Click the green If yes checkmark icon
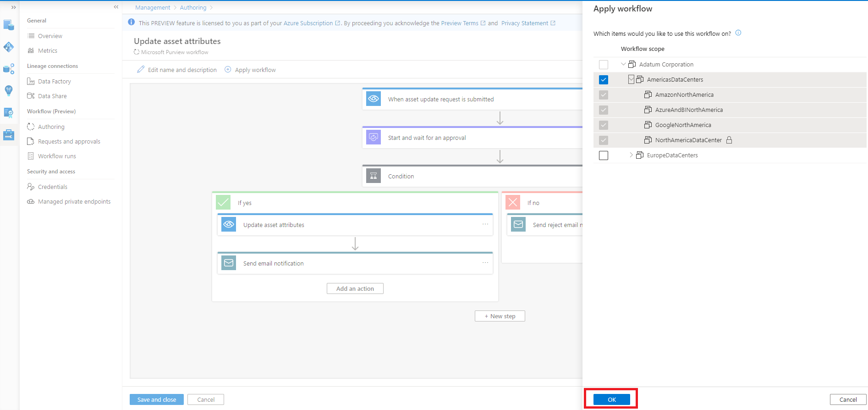 click(223, 202)
